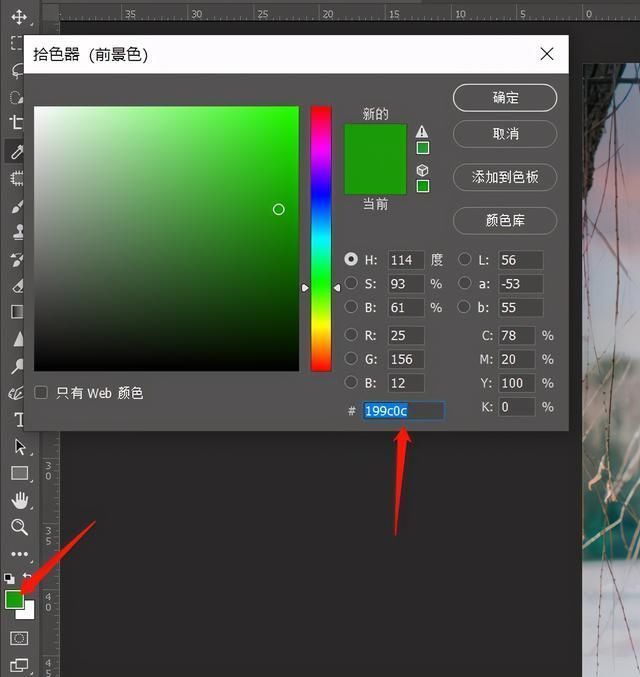Select the Clone Stamp tool

(x=17, y=232)
